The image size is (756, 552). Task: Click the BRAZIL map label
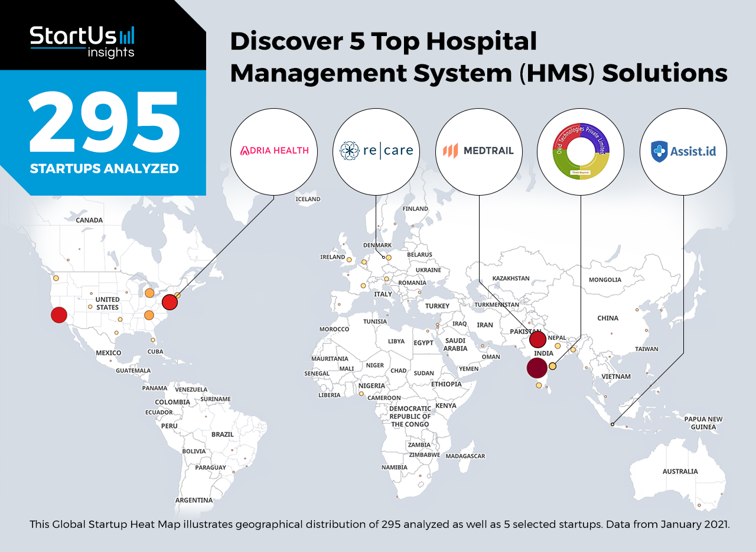[x=223, y=434]
